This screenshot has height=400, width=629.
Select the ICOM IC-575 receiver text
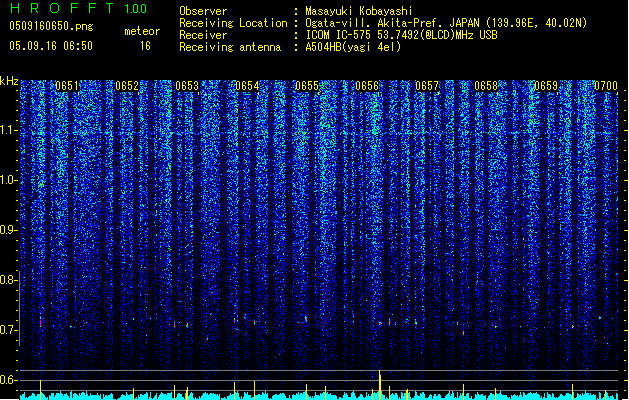coord(401,35)
